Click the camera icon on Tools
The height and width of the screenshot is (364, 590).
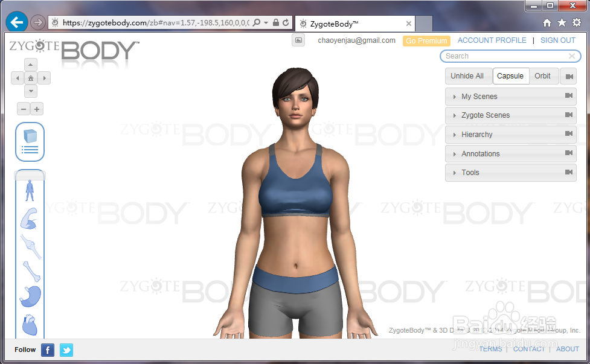tap(568, 172)
